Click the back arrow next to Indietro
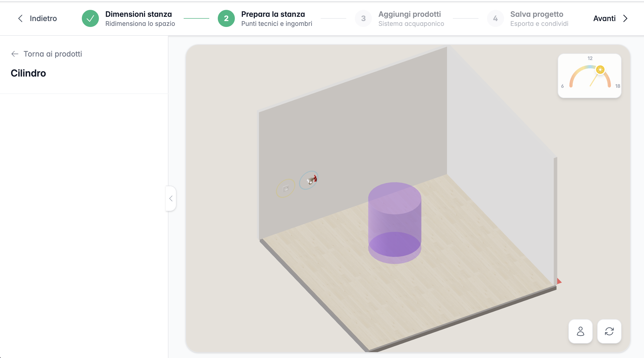This screenshot has height=358, width=644. [x=21, y=18]
